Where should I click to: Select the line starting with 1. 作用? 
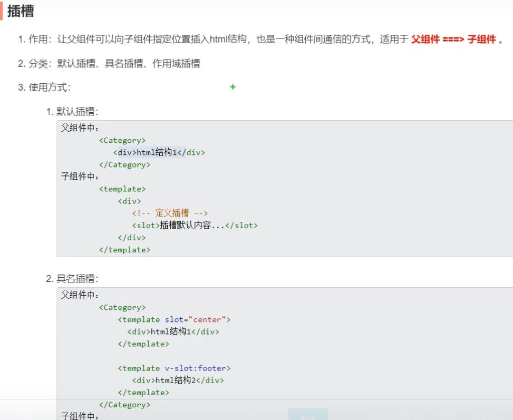(x=261, y=40)
